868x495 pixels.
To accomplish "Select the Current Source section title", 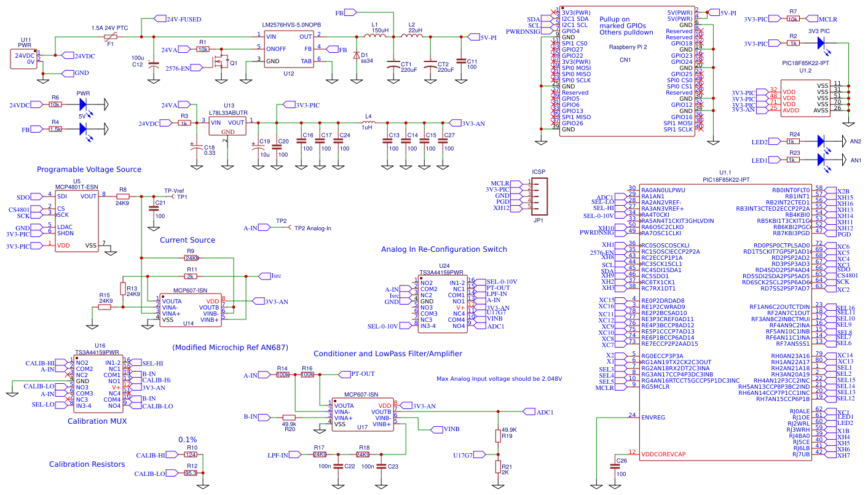I will (187, 240).
